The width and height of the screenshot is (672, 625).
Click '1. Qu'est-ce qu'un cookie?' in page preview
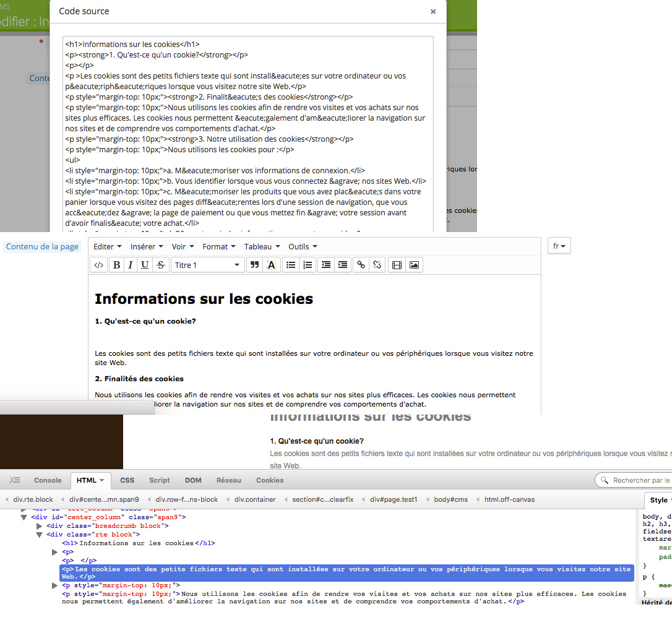317,441
